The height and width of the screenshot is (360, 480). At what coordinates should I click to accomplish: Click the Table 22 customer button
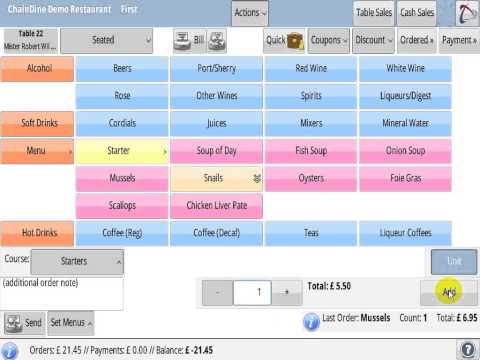coord(31,41)
